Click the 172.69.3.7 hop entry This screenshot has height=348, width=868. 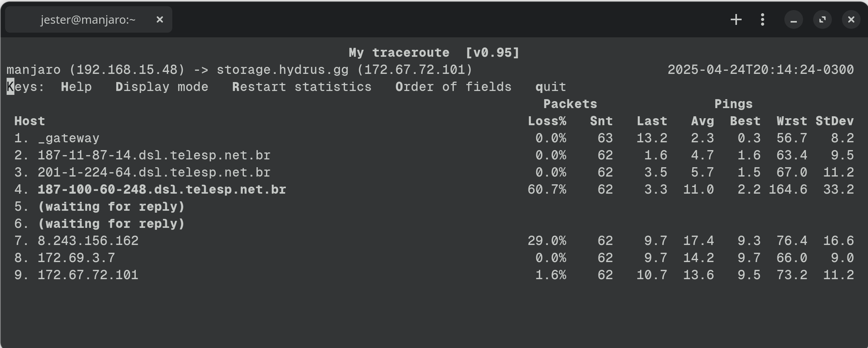click(x=76, y=258)
